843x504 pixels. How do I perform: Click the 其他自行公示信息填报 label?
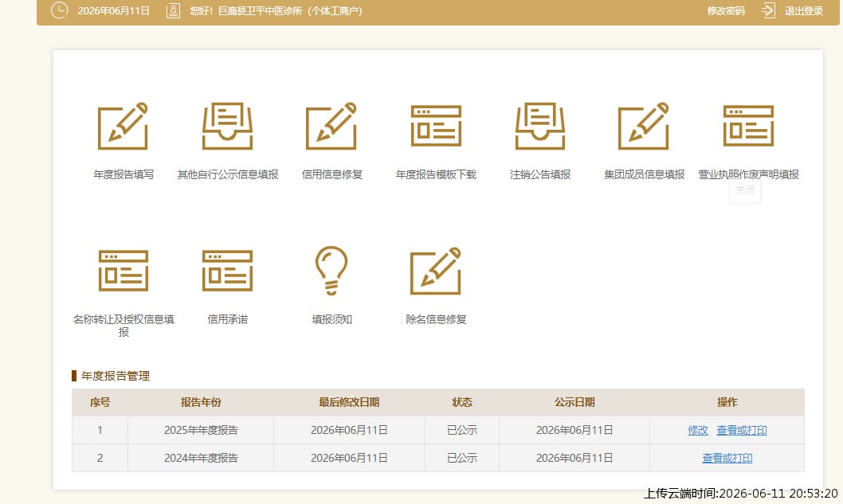click(228, 174)
